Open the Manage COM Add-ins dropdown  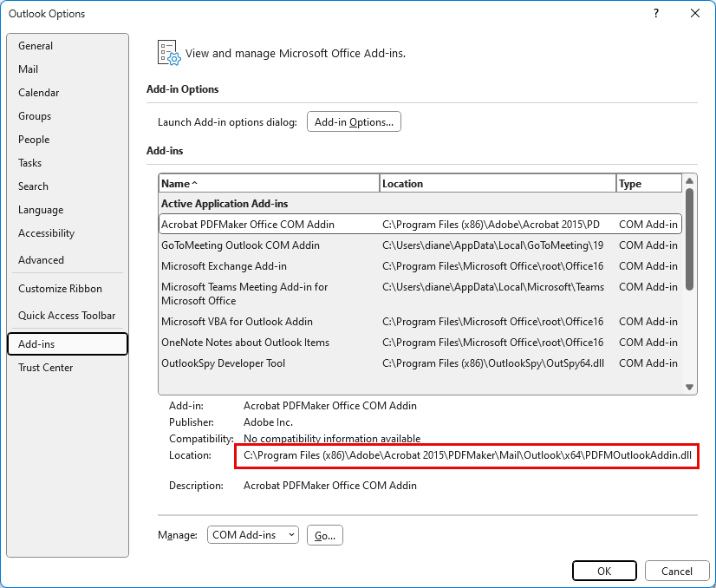pyautogui.click(x=252, y=535)
